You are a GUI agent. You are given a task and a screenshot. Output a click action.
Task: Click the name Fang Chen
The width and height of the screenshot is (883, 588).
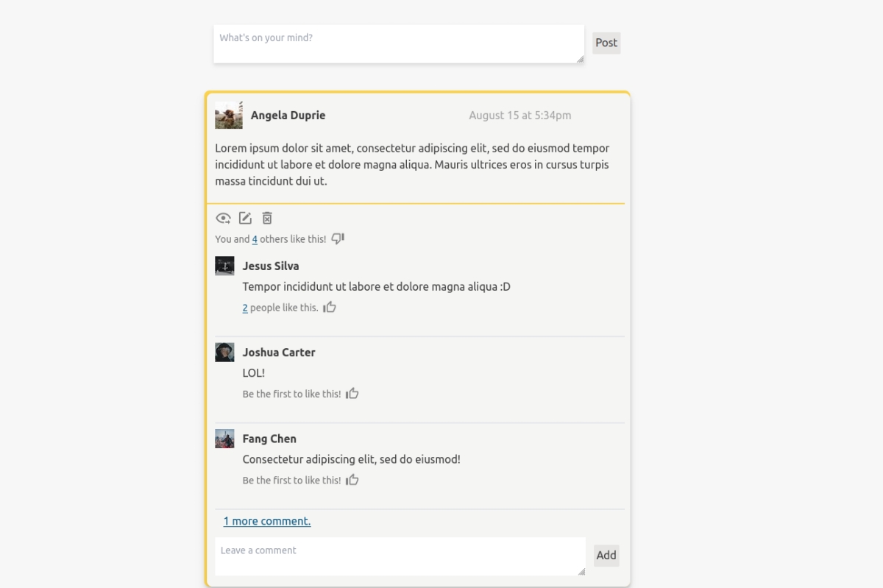(x=269, y=439)
